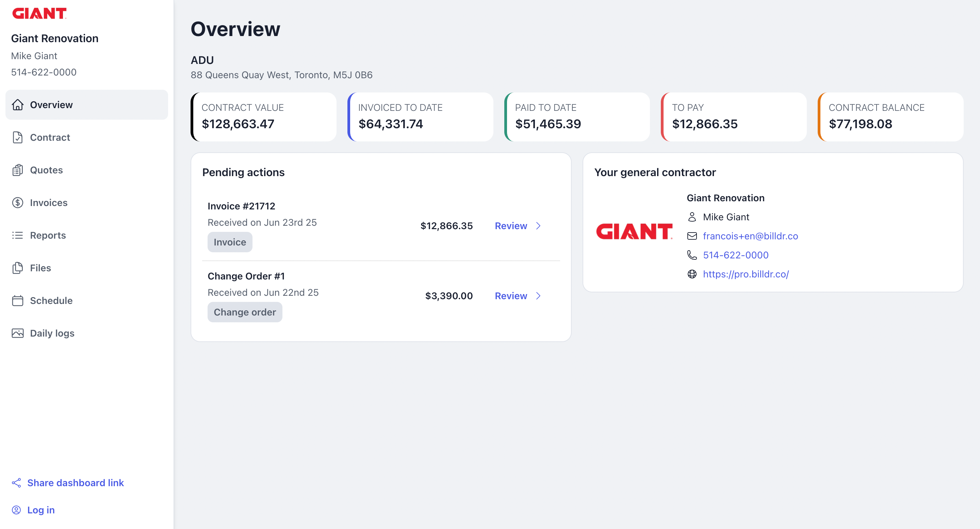Go to the Quotes section
The image size is (980, 529).
[x=87, y=170]
